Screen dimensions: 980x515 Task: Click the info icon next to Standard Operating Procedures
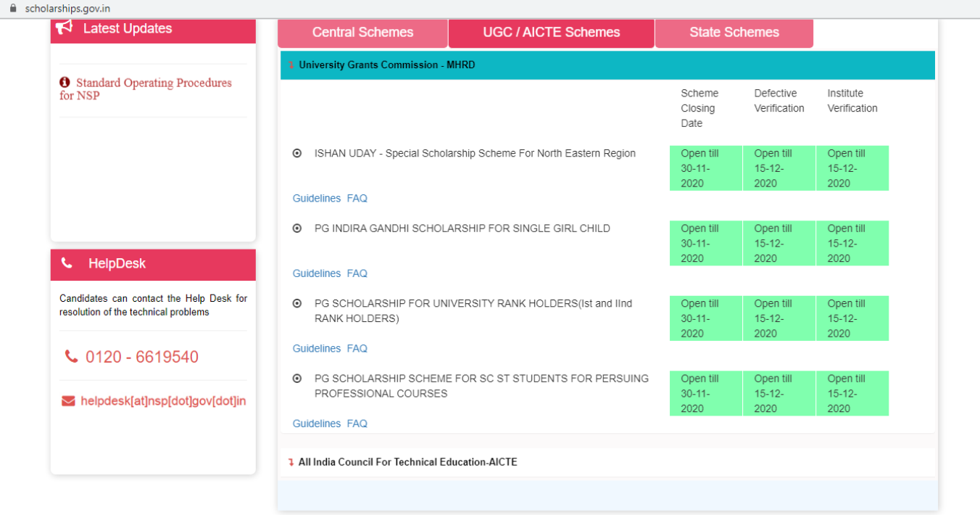click(x=65, y=83)
